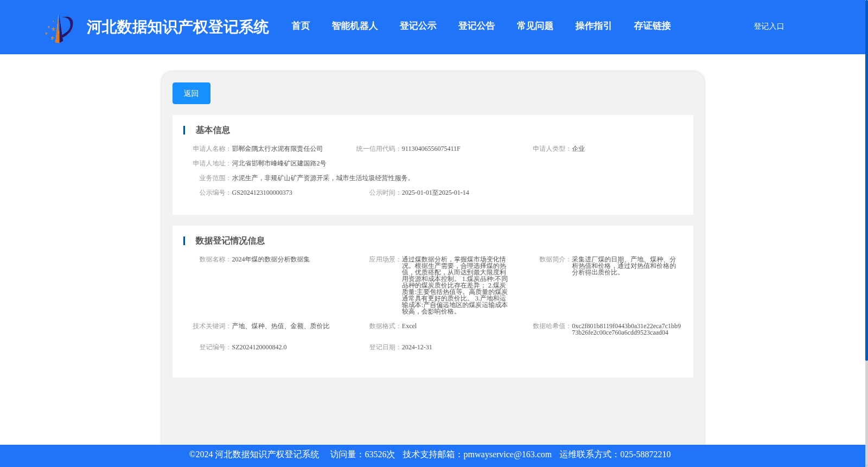
Task: Select the data hash value 0xc2f801b...
Action: (626, 329)
